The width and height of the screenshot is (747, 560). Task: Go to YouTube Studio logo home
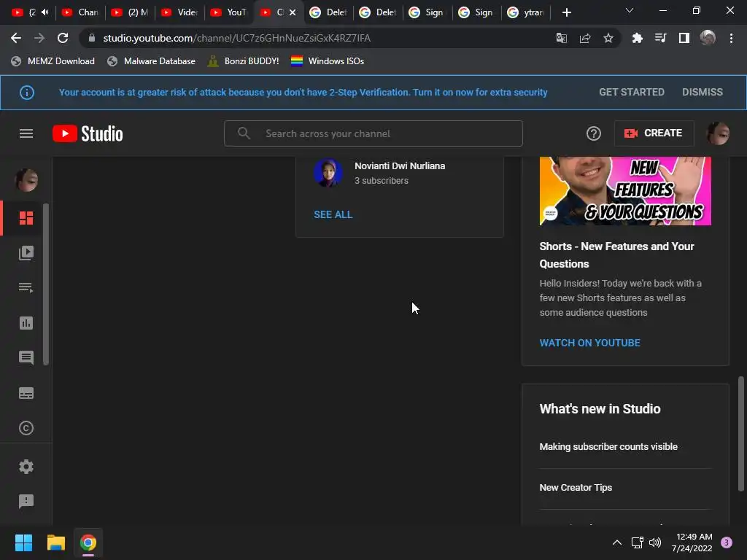[x=88, y=133]
